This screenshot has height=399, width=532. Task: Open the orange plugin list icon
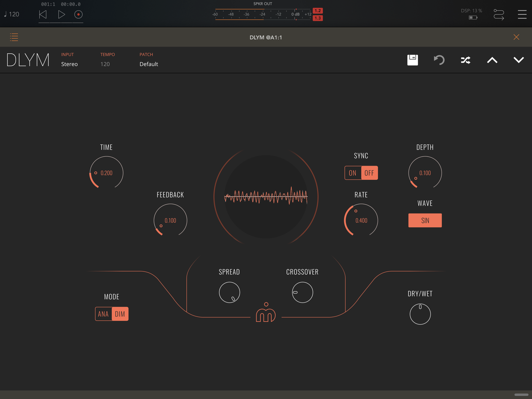click(14, 37)
